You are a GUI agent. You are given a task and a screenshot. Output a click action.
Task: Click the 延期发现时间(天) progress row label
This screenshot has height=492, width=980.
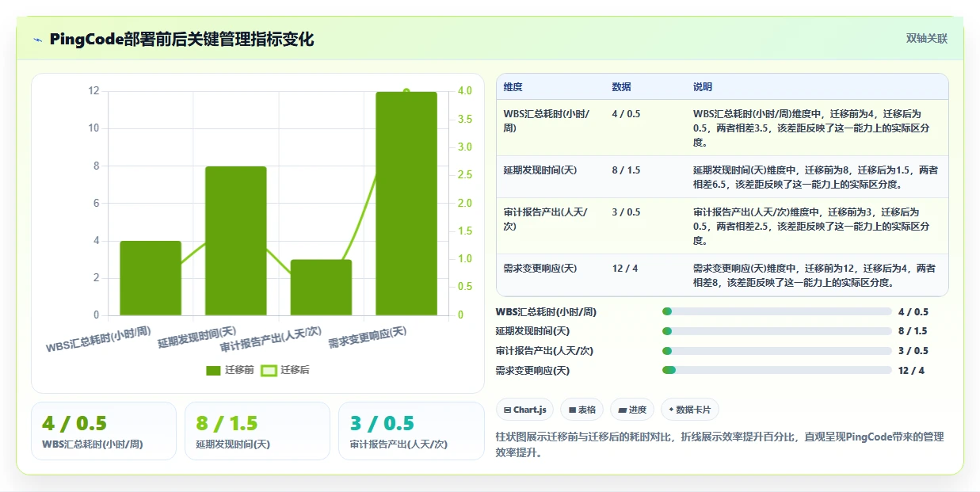(x=532, y=331)
